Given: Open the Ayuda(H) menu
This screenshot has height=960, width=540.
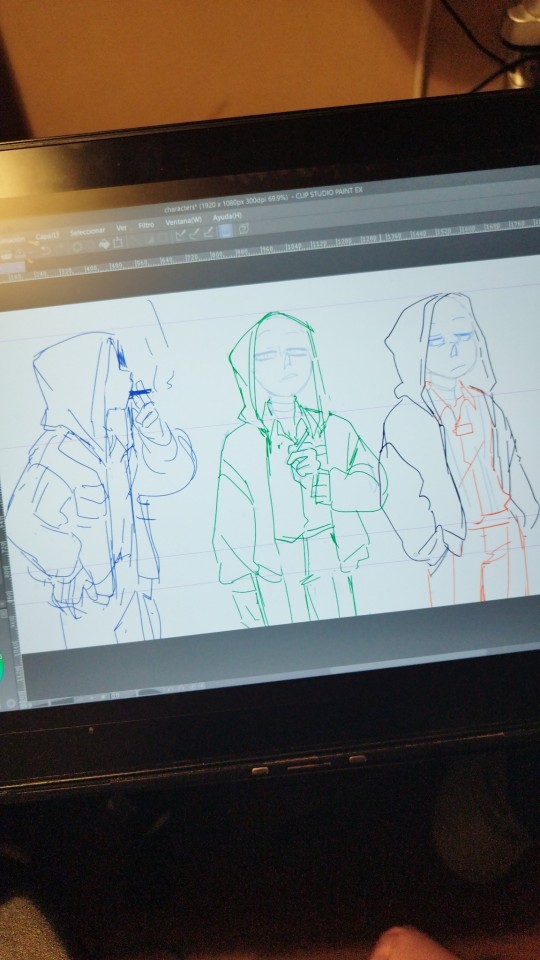Looking at the screenshot, I should tap(227, 217).
